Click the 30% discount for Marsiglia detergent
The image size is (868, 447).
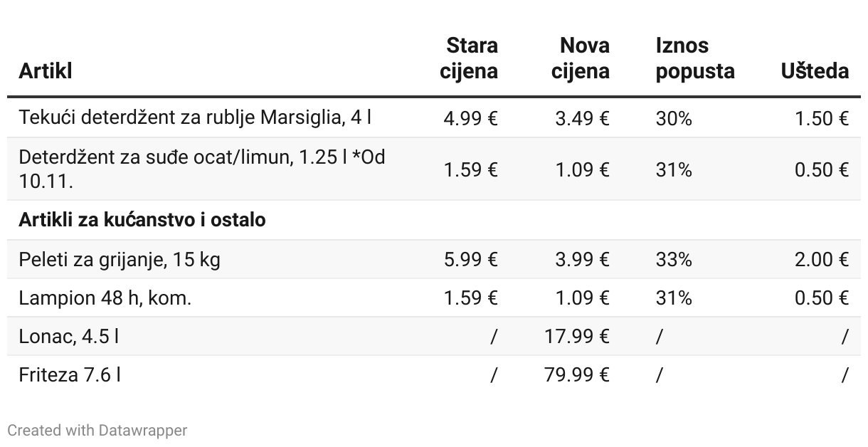point(673,117)
